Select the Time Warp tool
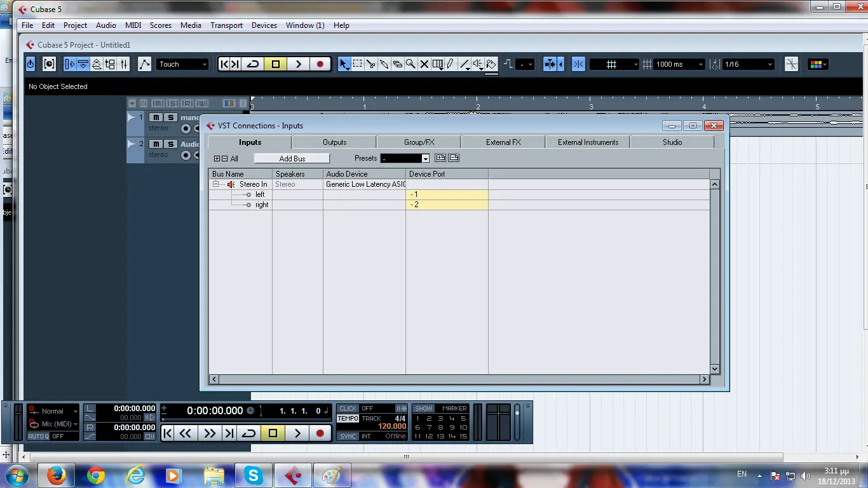 438,64
